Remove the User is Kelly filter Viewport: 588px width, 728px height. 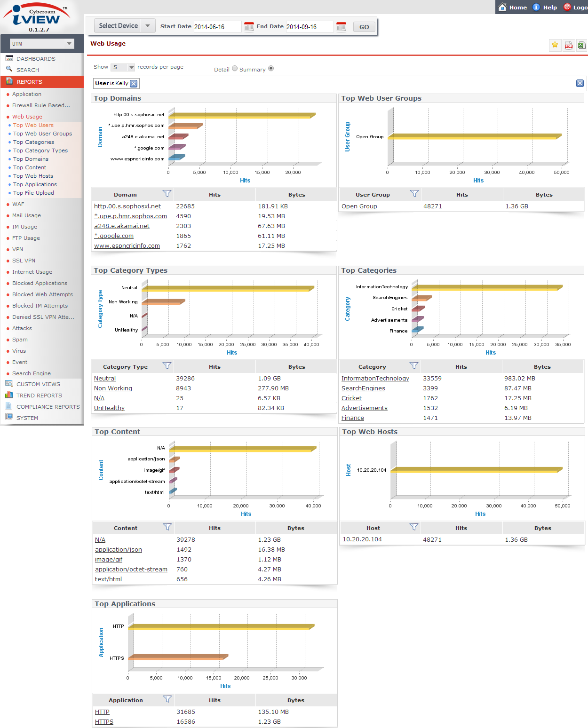click(x=134, y=83)
